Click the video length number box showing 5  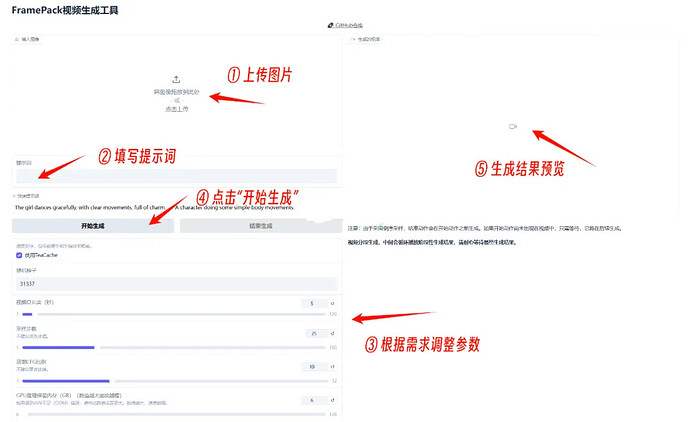pos(314,303)
